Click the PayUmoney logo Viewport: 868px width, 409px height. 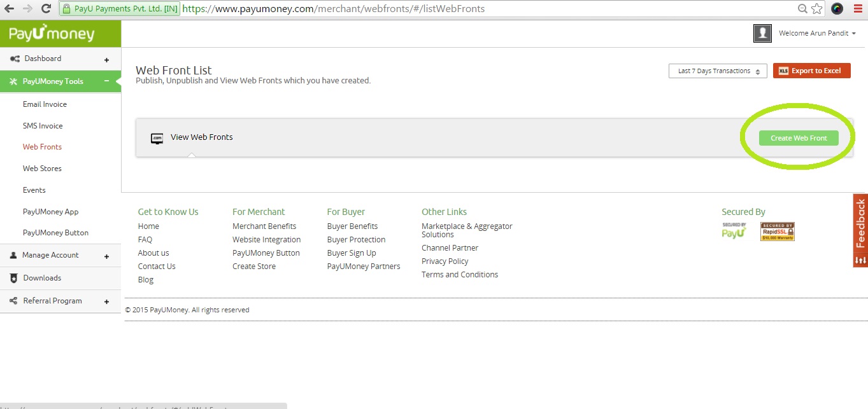click(x=52, y=34)
